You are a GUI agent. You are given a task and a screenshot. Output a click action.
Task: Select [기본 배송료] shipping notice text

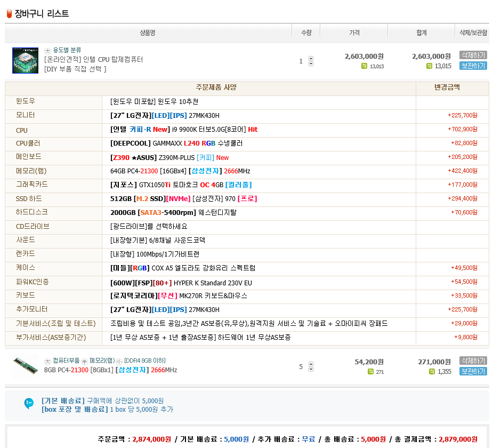click(x=102, y=401)
